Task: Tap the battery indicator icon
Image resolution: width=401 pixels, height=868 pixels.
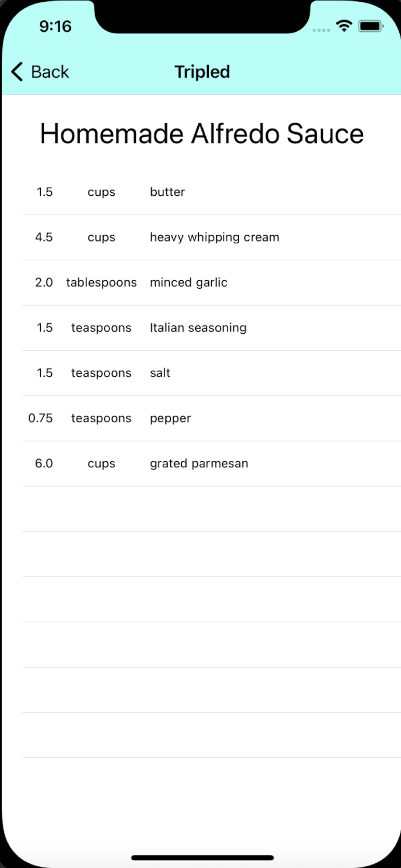Action: tap(370, 26)
